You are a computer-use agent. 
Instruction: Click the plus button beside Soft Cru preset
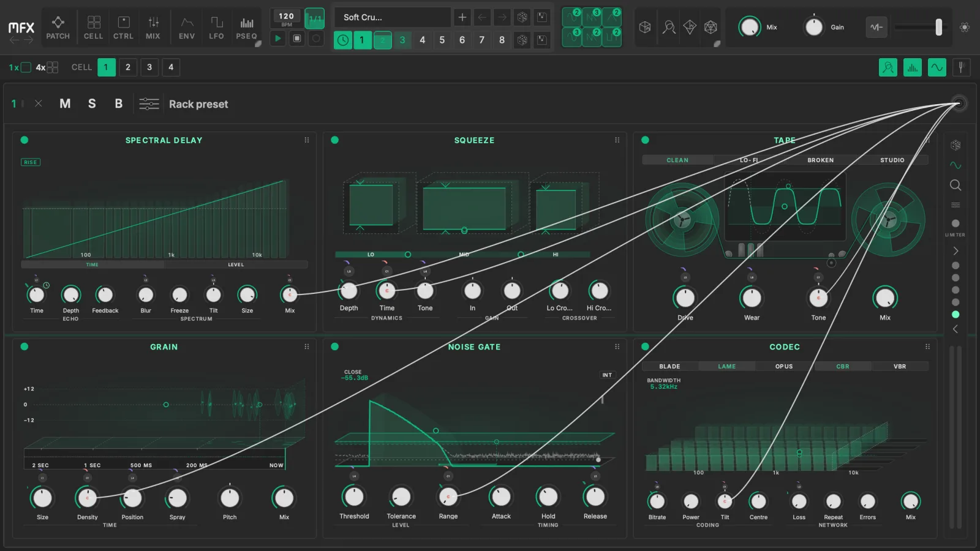(x=462, y=17)
